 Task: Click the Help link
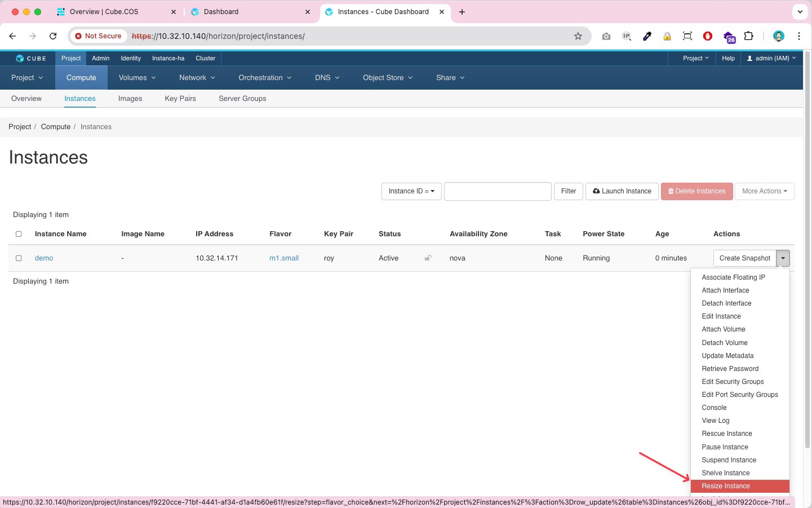729,58
